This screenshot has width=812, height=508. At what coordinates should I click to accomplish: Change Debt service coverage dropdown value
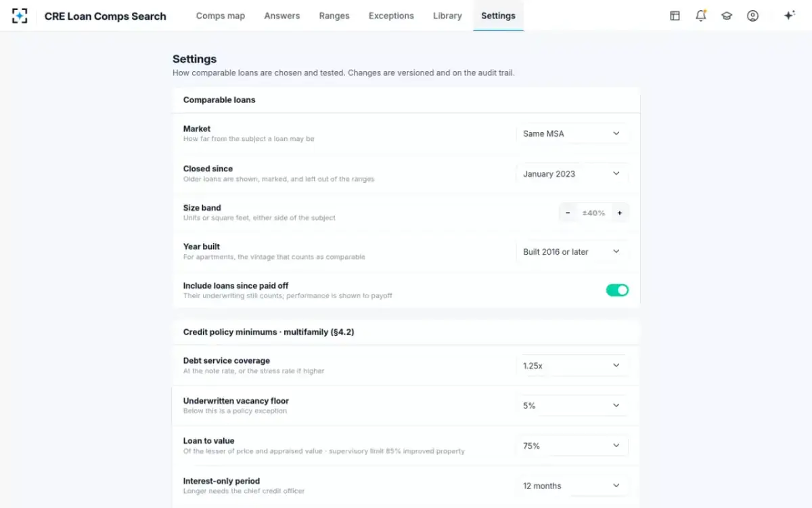click(572, 365)
